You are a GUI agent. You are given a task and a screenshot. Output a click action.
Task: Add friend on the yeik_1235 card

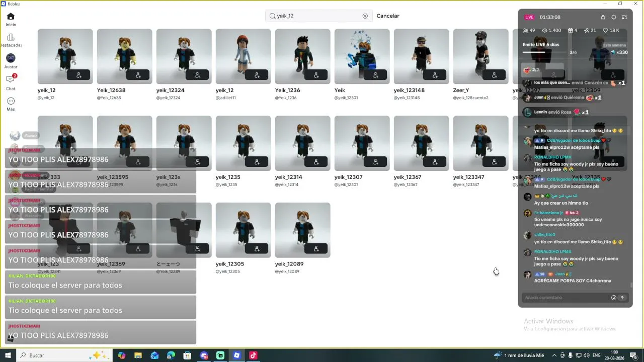[257, 162]
